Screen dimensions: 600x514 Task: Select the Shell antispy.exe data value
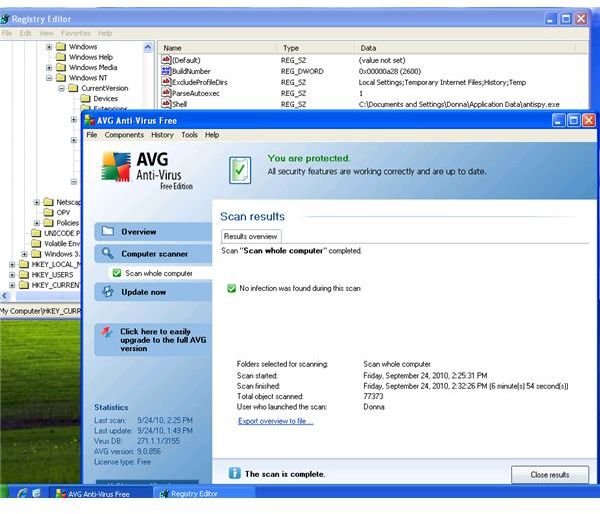pyautogui.click(x=459, y=104)
